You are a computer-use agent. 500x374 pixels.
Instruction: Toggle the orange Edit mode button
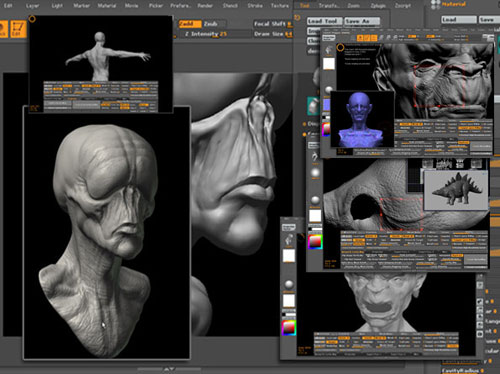[17, 29]
